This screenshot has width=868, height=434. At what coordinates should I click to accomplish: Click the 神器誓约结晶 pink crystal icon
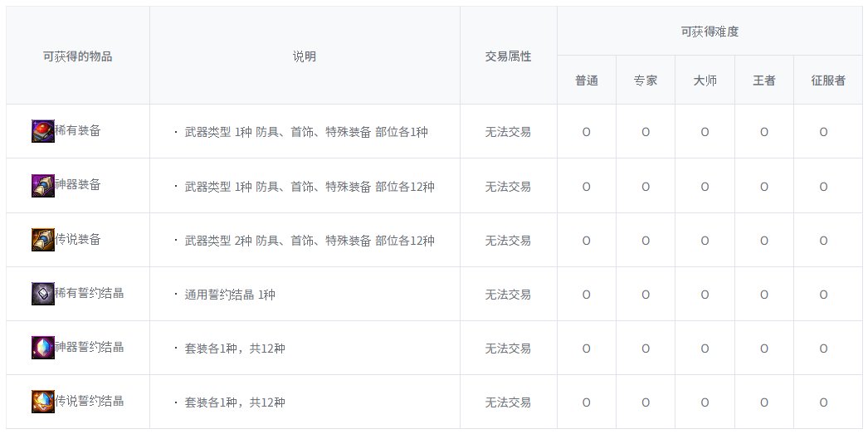[43, 348]
